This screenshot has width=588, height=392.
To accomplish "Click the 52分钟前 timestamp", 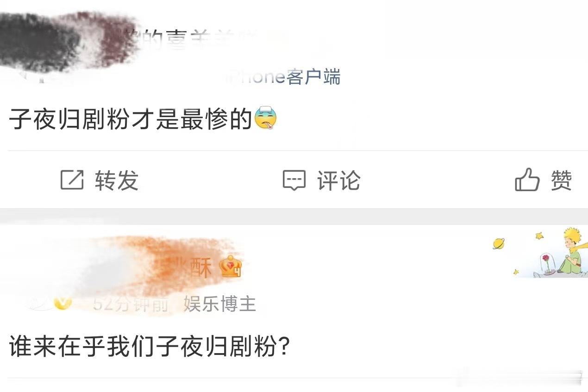I will point(130,304).
